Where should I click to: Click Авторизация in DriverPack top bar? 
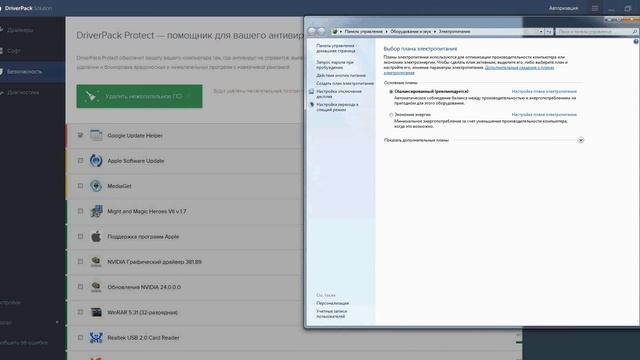(563, 8)
